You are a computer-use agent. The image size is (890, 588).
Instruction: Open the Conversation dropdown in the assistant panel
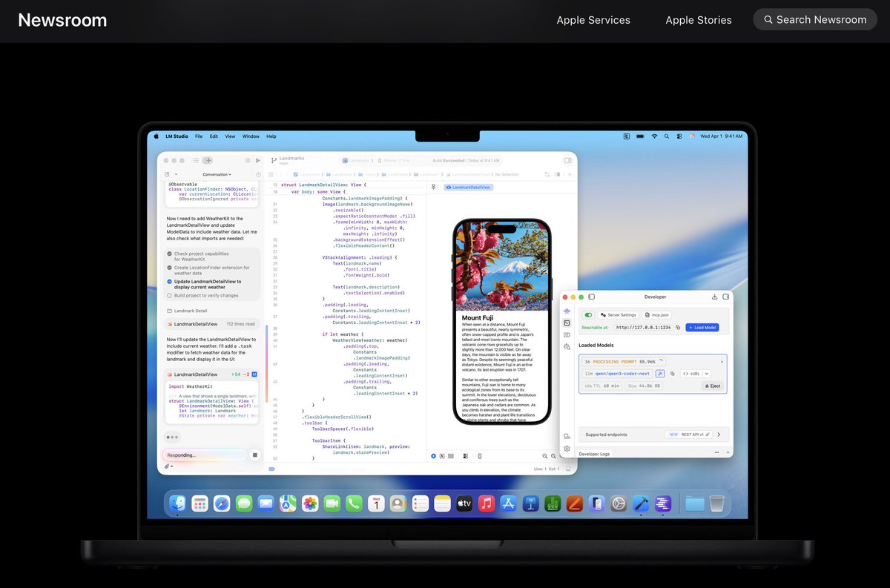(217, 174)
